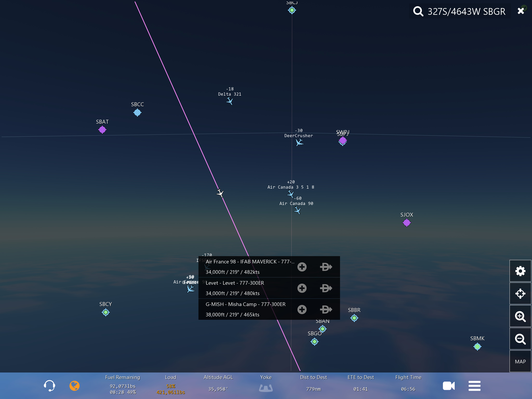Clear search with the X button
This screenshot has width=532, height=399.
coord(521,11)
